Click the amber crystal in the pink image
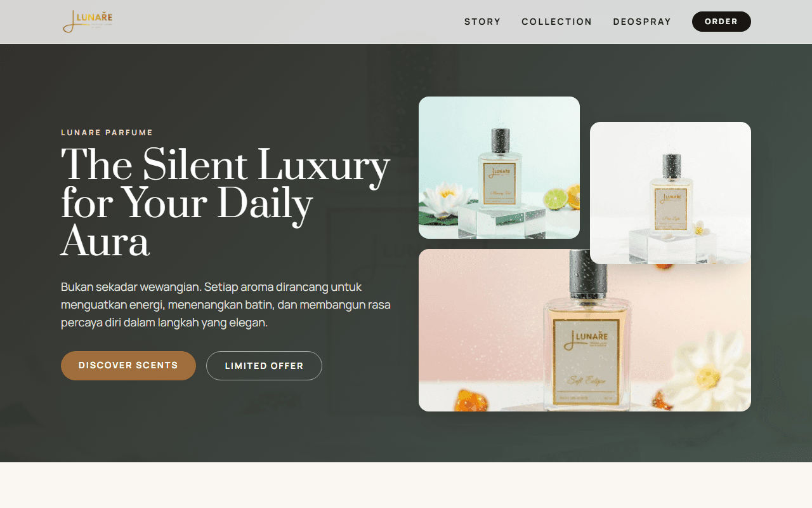Image resolution: width=812 pixels, height=508 pixels. click(468, 401)
